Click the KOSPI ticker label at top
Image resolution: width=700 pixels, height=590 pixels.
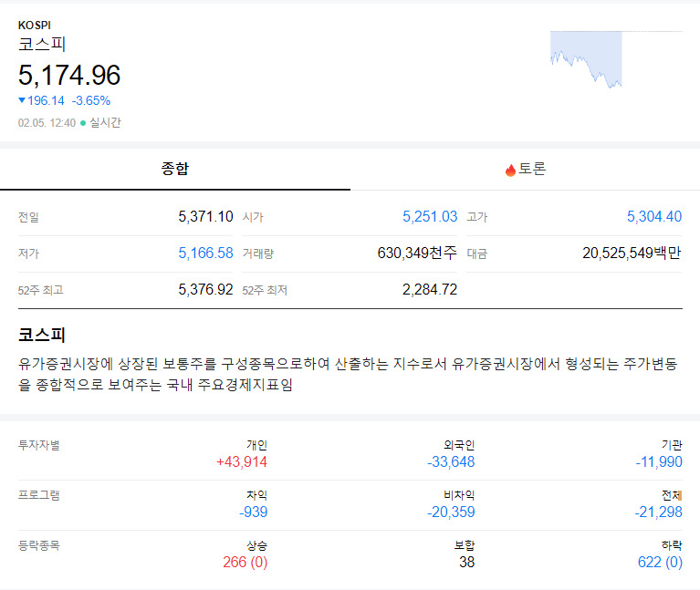(x=35, y=26)
